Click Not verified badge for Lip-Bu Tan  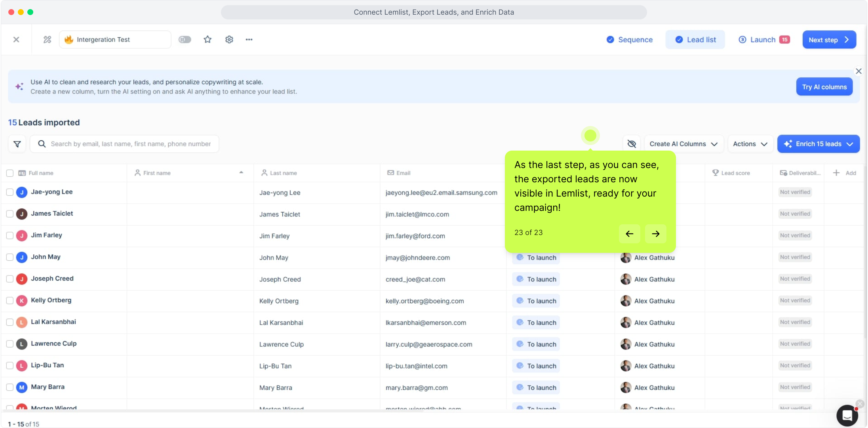(795, 365)
